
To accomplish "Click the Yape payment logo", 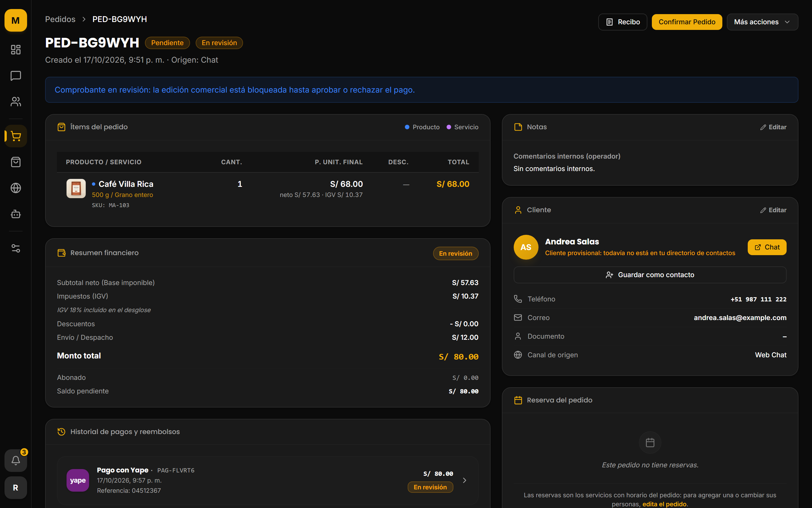I will [78, 480].
